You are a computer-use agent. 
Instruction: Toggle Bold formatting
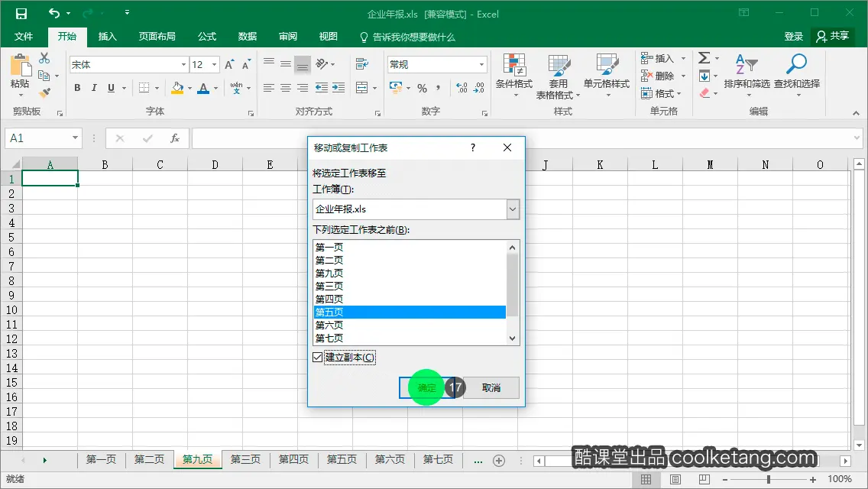(77, 88)
